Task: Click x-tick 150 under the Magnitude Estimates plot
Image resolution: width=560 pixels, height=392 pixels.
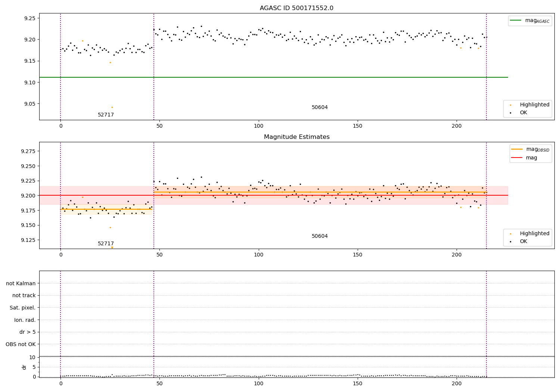Action: point(357,255)
